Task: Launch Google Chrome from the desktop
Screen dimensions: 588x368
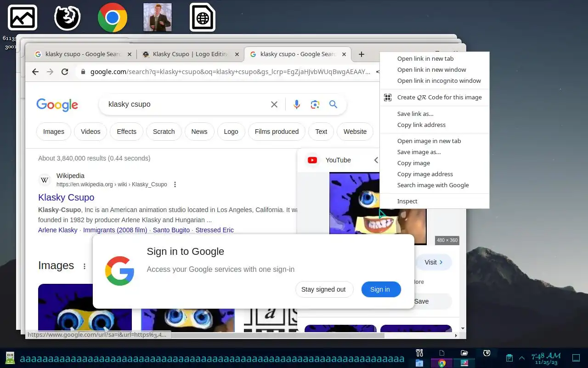Action: [x=113, y=17]
